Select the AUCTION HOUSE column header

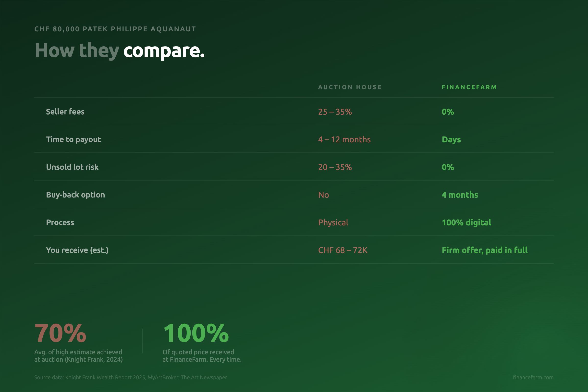tap(350, 87)
